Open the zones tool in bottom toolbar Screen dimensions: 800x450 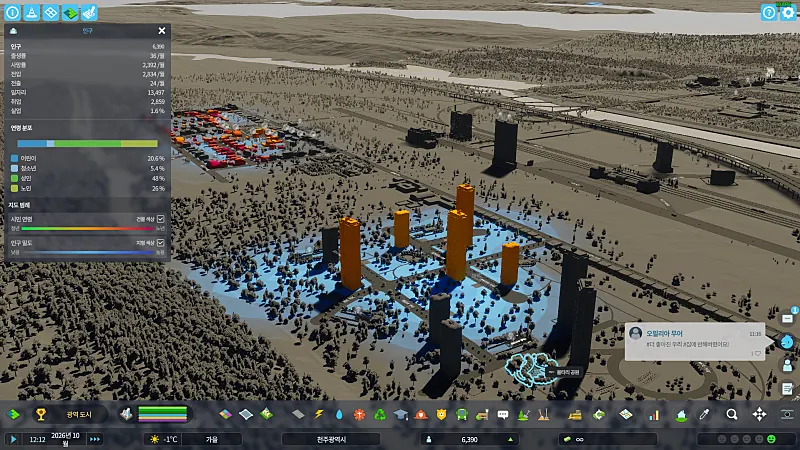pyautogui.click(x=226, y=414)
